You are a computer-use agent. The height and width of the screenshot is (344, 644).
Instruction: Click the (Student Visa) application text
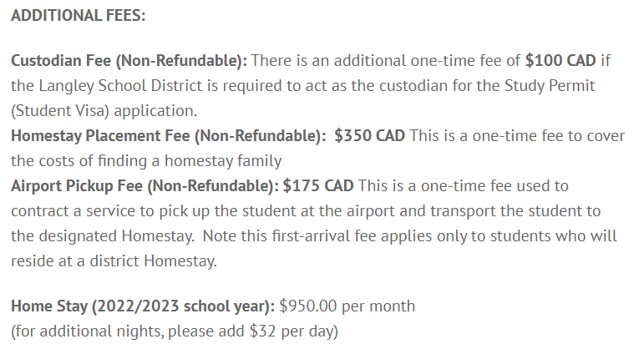pyautogui.click(x=104, y=111)
